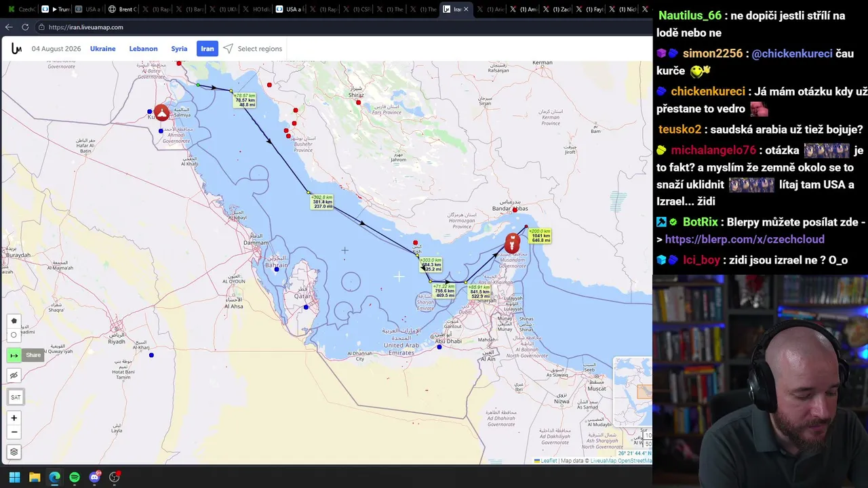This screenshot has height=488, width=868.
Task: Open OBS Studio from the taskbar
Action: (x=115, y=477)
